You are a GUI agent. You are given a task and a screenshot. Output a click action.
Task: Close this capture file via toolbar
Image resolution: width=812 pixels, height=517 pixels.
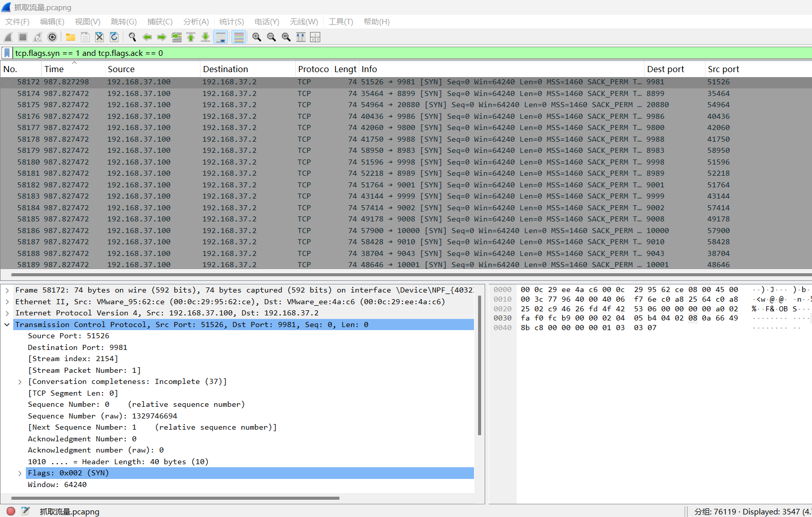[x=99, y=37]
